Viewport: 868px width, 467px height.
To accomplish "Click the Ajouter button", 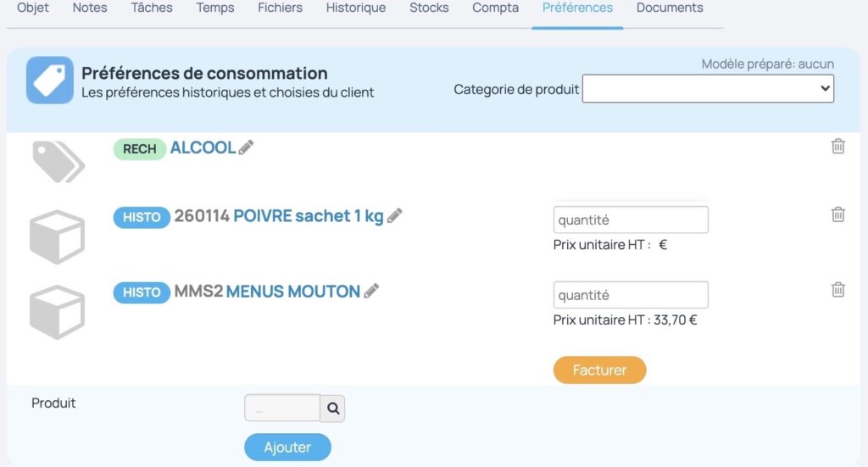I will click(x=287, y=447).
